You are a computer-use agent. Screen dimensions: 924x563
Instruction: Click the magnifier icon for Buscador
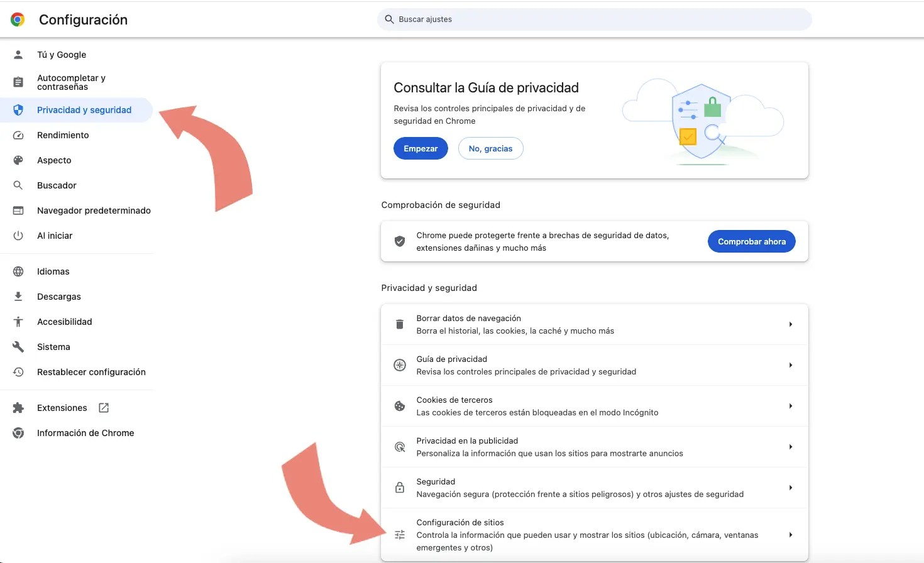tap(18, 185)
